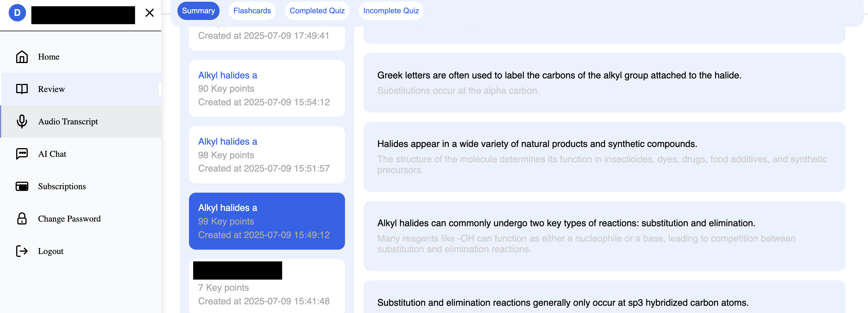Click the Audio Transcript microphone icon
Image resolution: width=868 pixels, height=313 pixels.
22,121
